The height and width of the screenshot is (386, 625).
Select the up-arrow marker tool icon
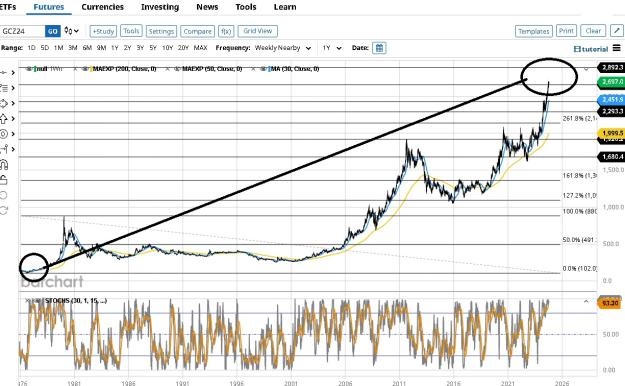click(4, 118)
